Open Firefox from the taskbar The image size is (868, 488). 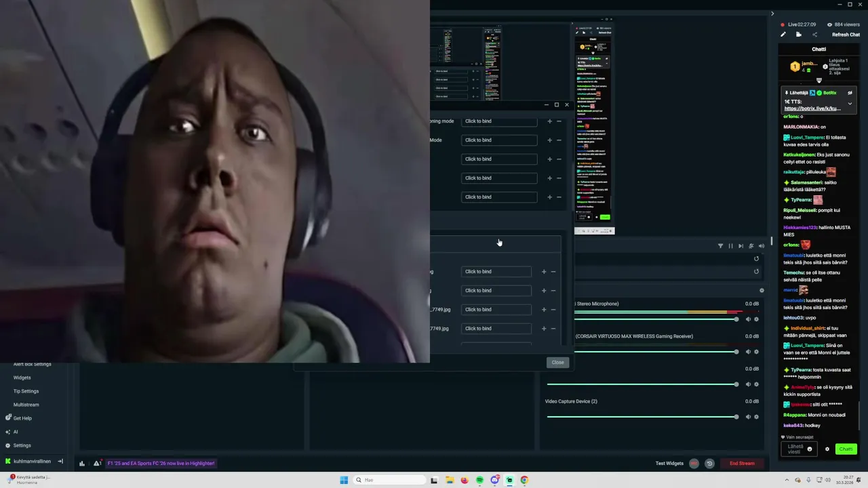(x=464, y=480)
